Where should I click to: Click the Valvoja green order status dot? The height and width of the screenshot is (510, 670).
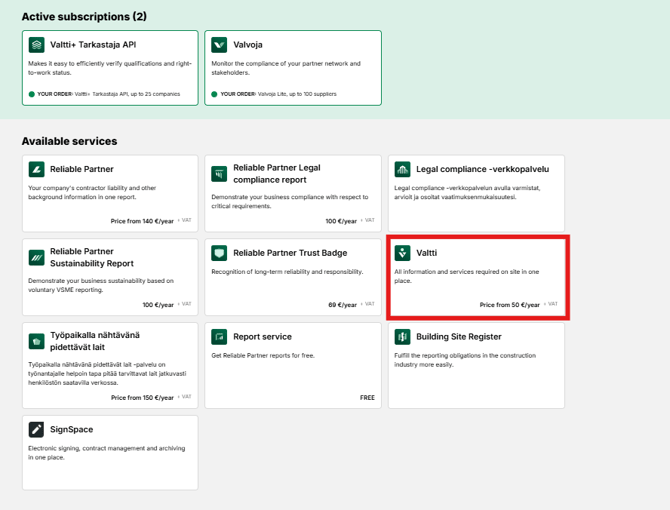point(215,94)
